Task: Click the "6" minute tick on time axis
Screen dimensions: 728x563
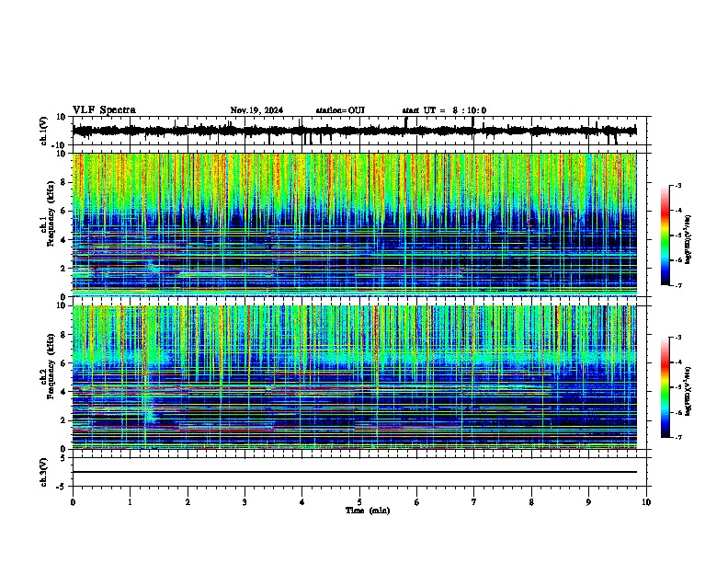Action: [x=417, y=502]
